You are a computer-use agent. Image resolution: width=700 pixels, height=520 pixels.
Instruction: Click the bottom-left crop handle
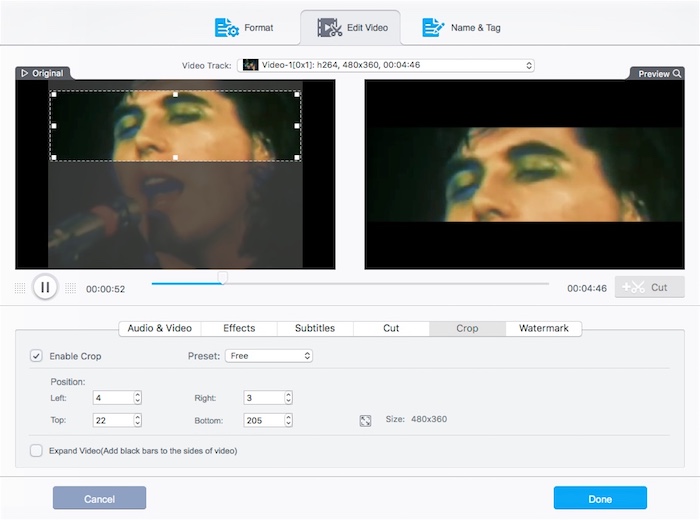coord(54,158)
